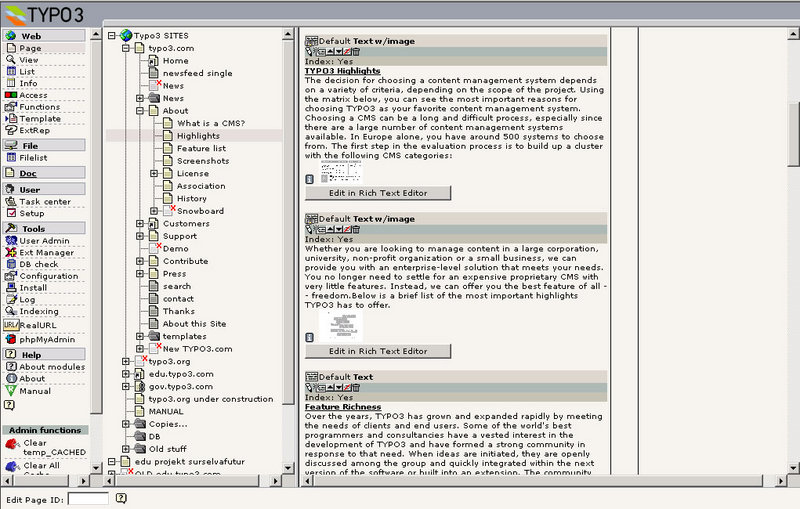Viewport: 800px width, 509px height.
Task: Open the Install tool
Action: click(x=33, y=288)
